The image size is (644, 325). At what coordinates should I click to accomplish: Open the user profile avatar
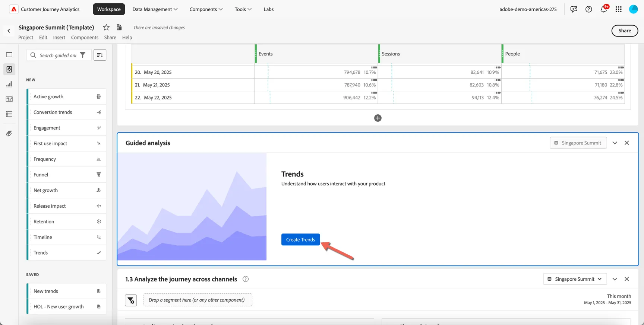point(634,9)
